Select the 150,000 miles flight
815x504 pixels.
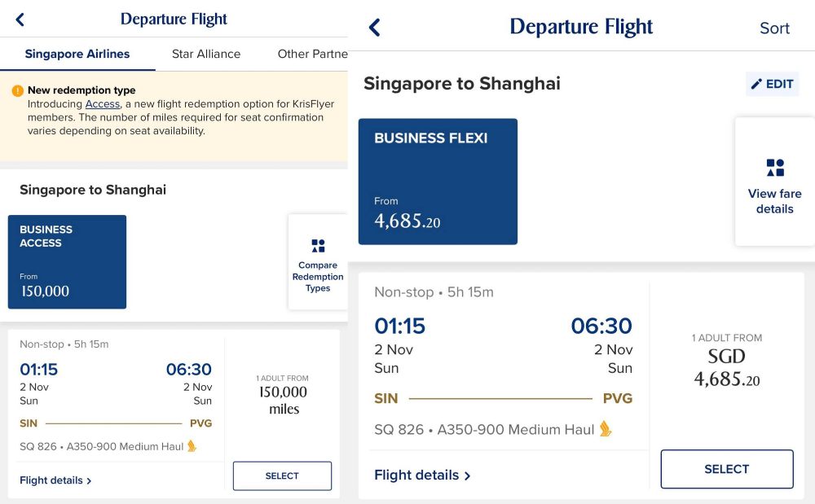pos(282,476)
